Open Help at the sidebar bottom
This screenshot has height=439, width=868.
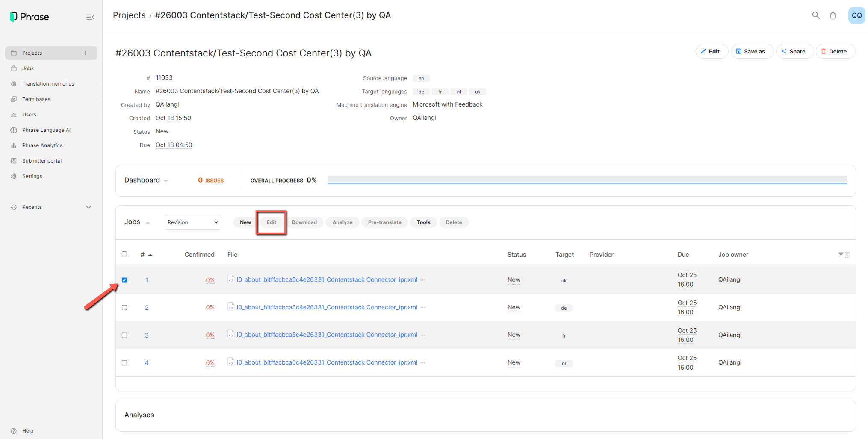coord(28,431)
